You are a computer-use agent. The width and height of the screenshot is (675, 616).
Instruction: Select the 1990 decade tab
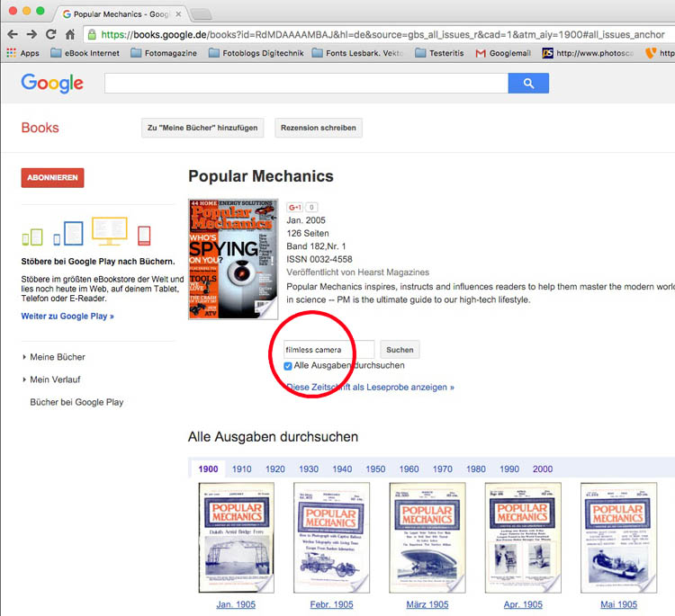pos(509,469)
